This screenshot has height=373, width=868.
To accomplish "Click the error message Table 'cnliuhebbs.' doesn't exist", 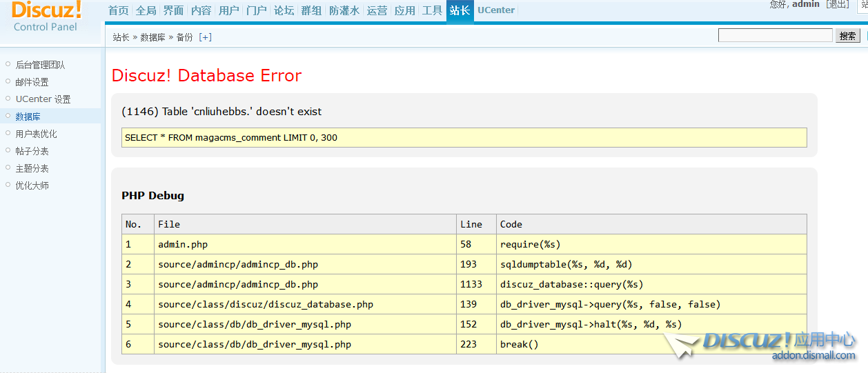I will tap(221, 111).
